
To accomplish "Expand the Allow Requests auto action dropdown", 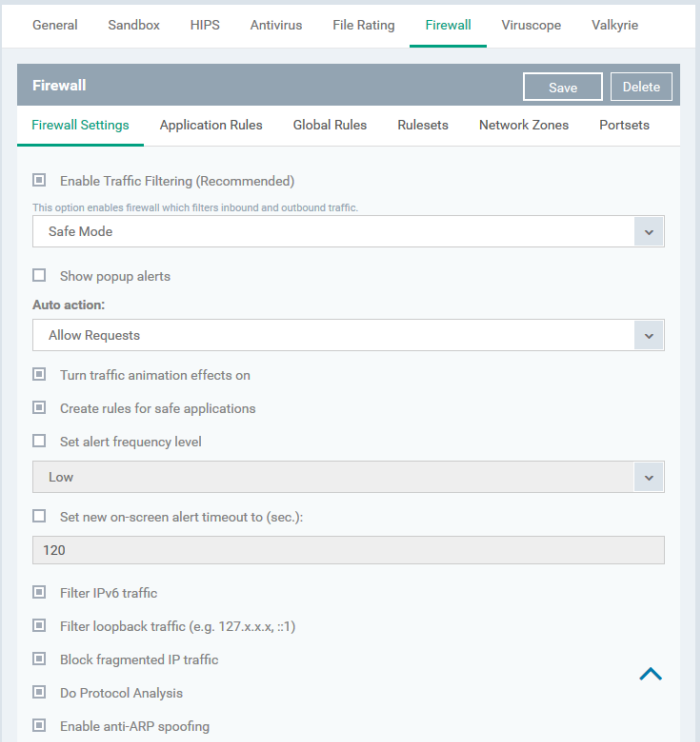I will pyautogui.click(x=348, y=335).
